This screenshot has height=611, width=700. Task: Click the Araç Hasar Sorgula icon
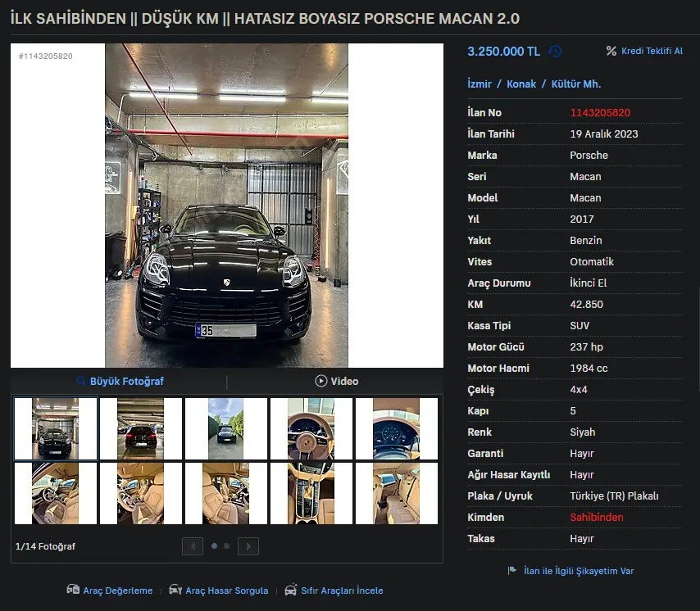tap(175, 590)
